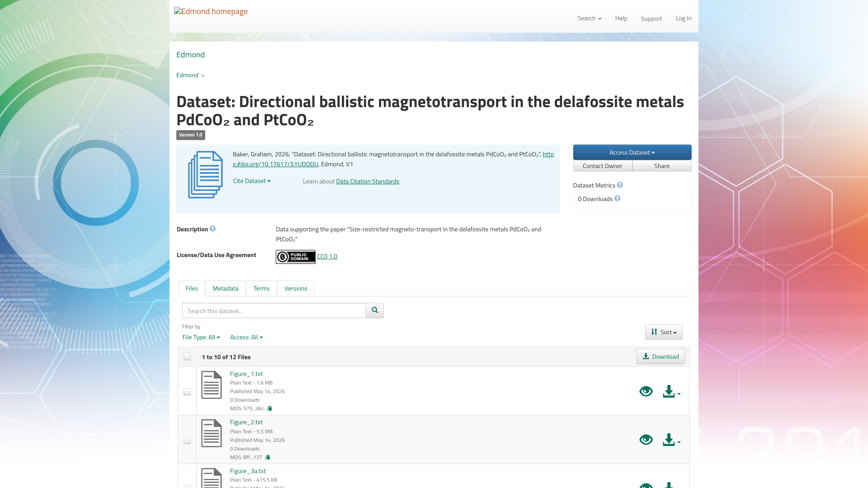Click the '0 Downloads' dataset metric text

[595, 199]
